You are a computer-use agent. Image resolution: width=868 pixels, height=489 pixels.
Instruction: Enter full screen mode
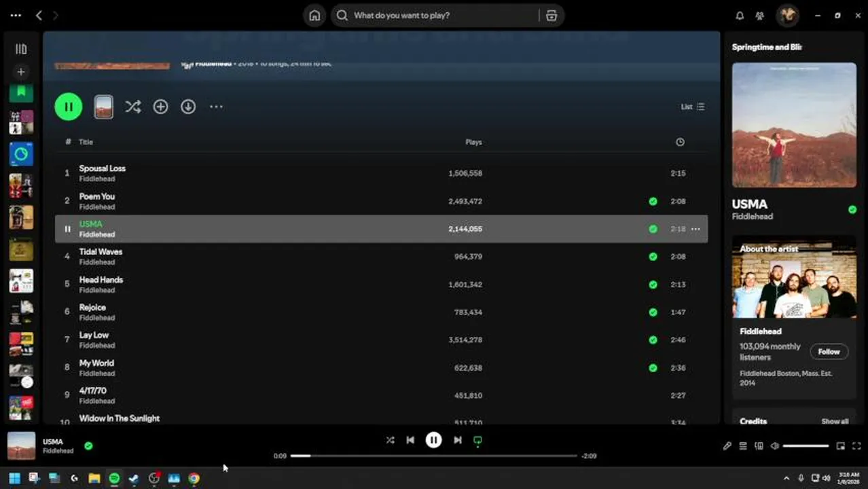click(x=856, y=446)
